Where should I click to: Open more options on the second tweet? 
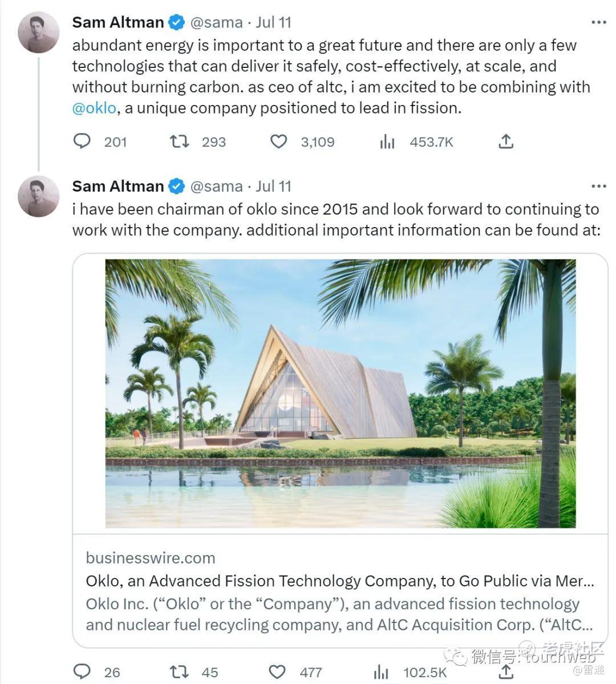(x=598, y=187)
